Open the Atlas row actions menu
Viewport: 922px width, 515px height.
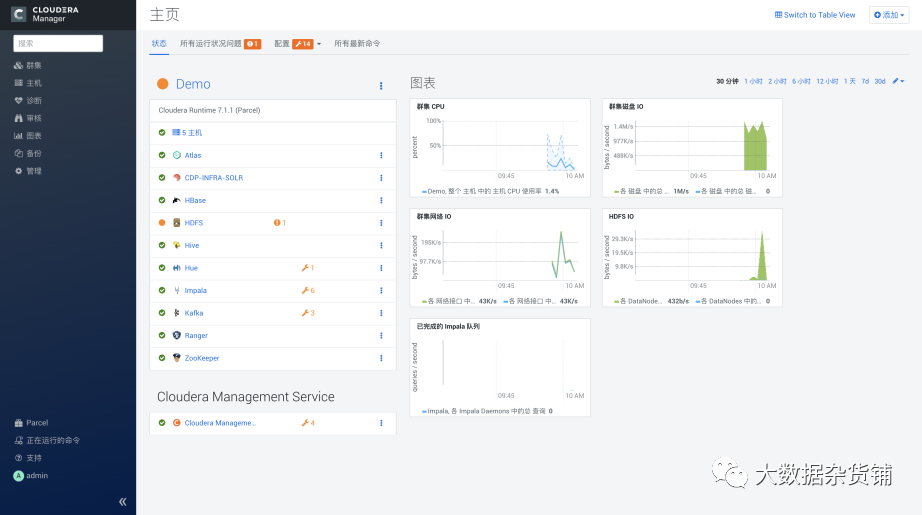[381, 155]
